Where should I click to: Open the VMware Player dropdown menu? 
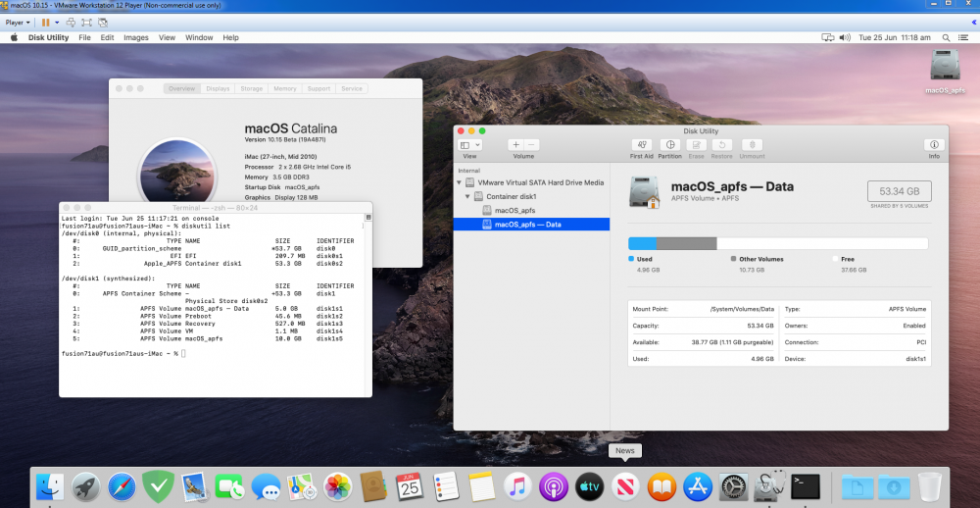[x=18, y=23]
